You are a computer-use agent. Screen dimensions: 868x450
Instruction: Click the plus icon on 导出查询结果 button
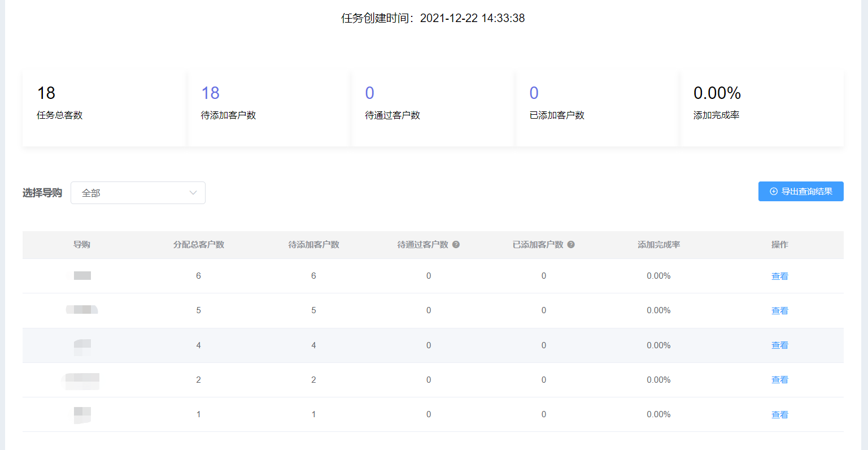click(774, 192)
